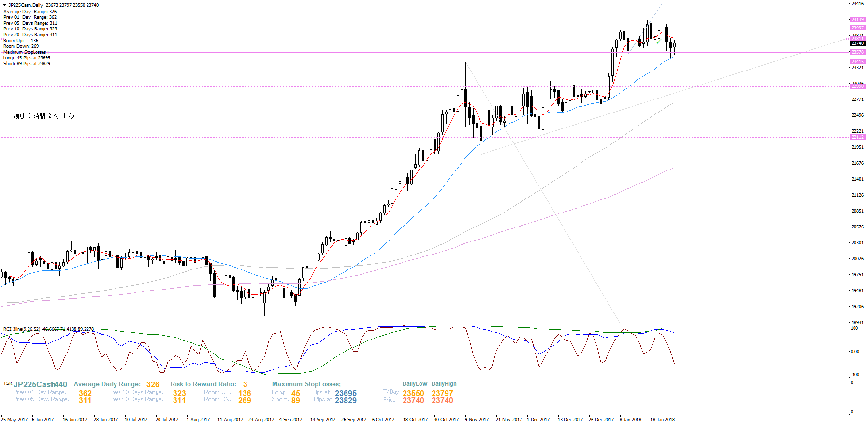Click the 23797 daily high value
868x425 pixels.
[x=442, y=394]
